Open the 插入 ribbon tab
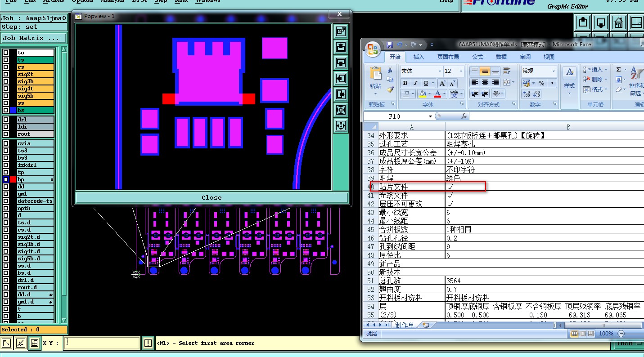This screenshot has width=644, height=357. click(x=419, y=57)
